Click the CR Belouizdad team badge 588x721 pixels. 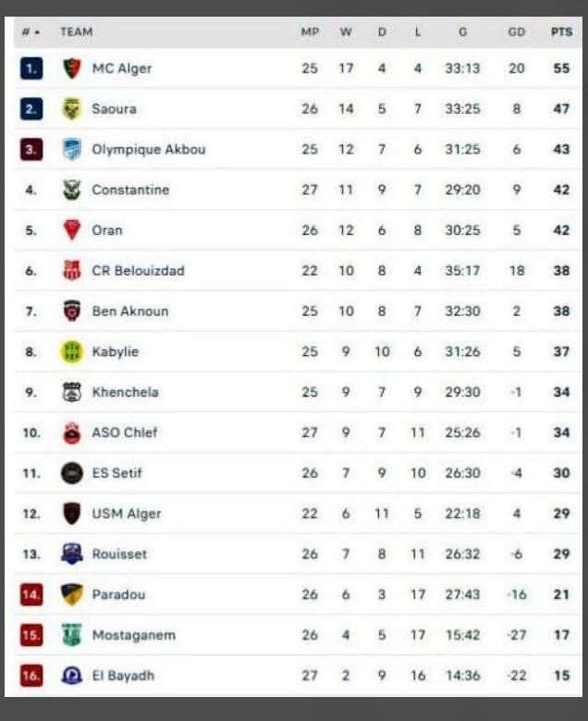pyautogui.click(x=71, y=271)
